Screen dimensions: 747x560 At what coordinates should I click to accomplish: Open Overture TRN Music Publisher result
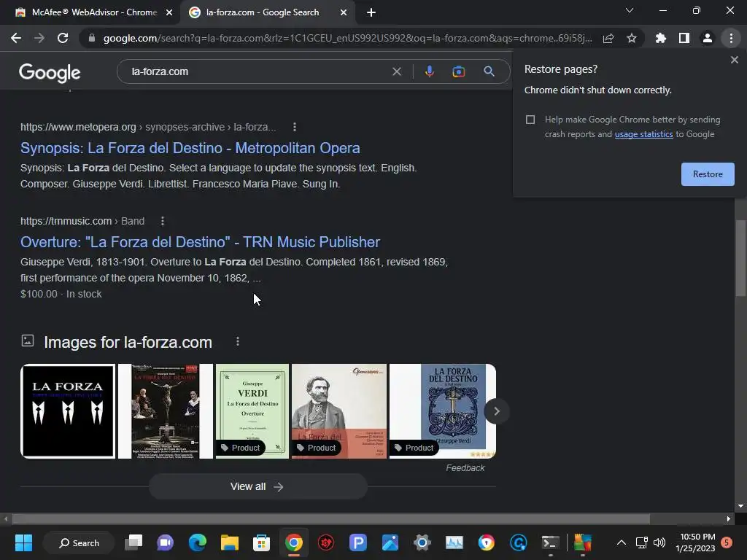pyautogui.click(x=200, y=242)
